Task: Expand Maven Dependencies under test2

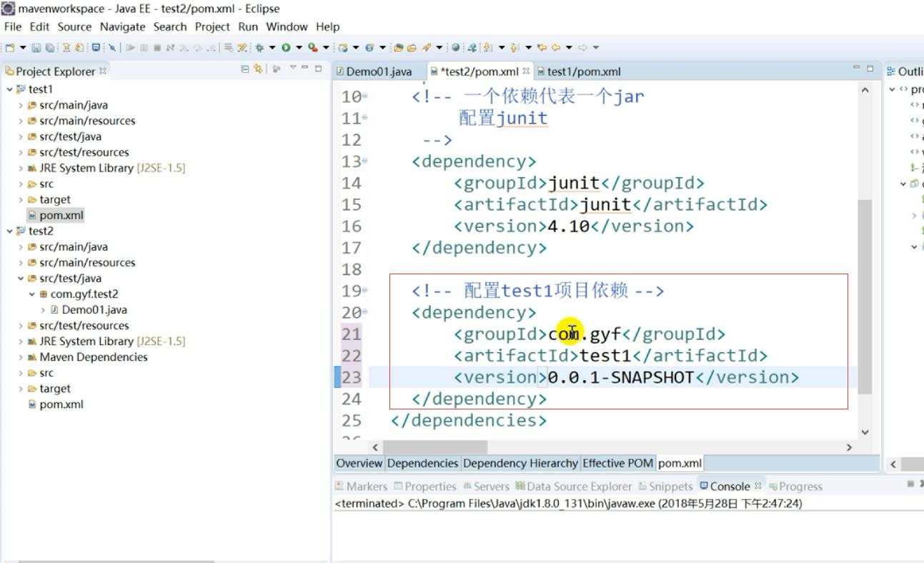Action: (21, 357)
